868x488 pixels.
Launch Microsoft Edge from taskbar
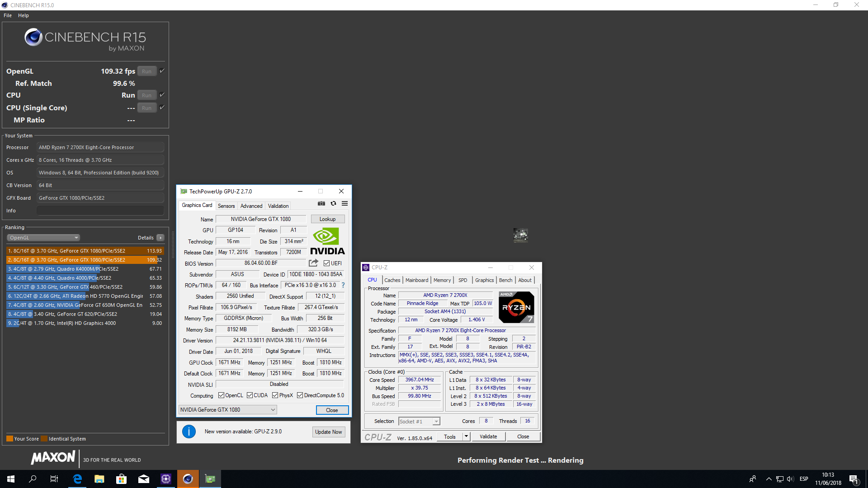77,479
